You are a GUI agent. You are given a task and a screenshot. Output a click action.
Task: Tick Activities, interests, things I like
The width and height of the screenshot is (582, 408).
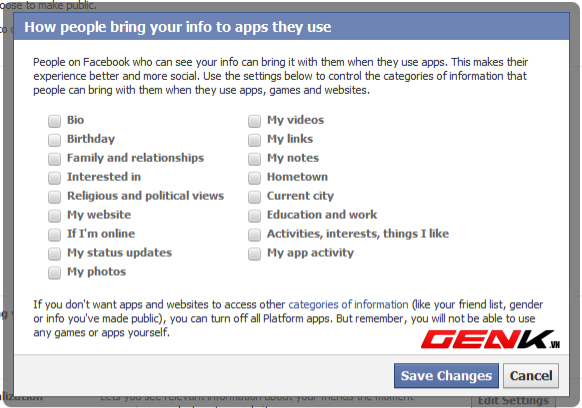[254, 235]
